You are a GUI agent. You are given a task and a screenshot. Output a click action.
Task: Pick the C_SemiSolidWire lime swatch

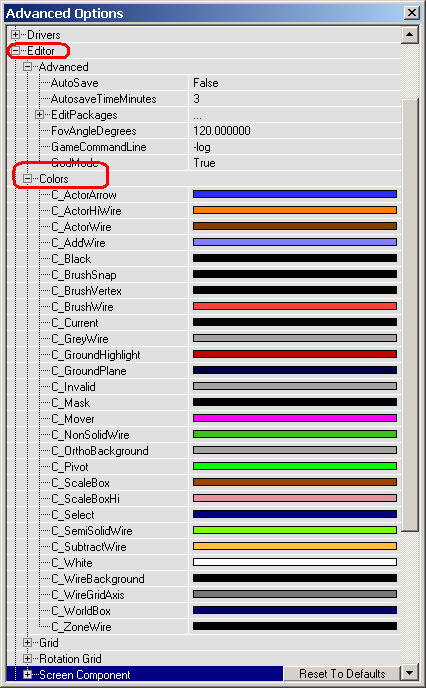295,530
